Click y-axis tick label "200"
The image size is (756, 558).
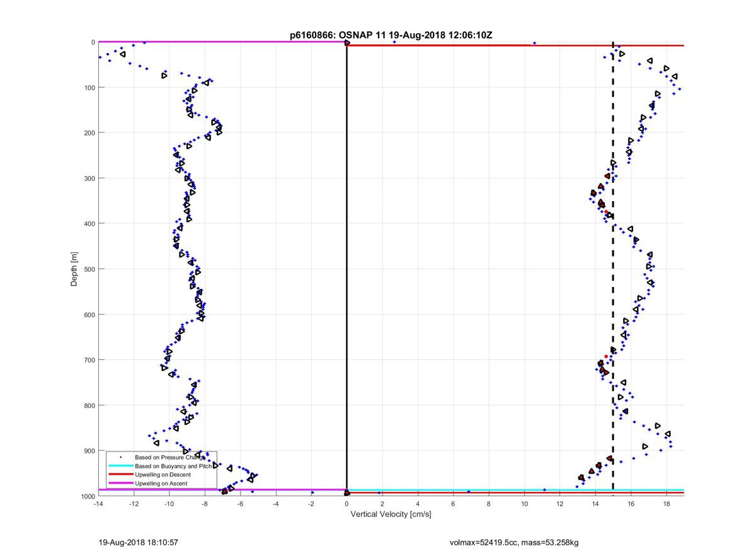point(88,133)
